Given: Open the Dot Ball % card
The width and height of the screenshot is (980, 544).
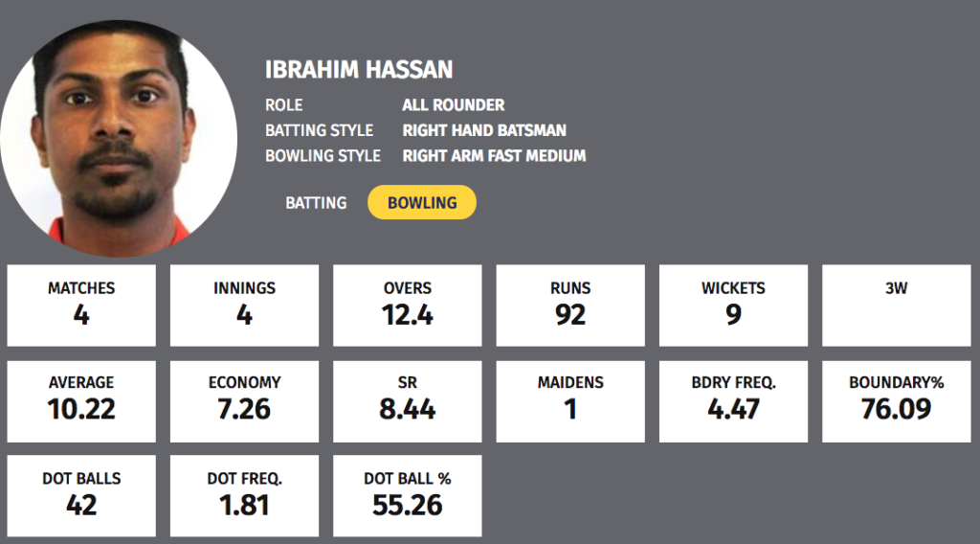Looking at the screenshot, I should point(408,496).
